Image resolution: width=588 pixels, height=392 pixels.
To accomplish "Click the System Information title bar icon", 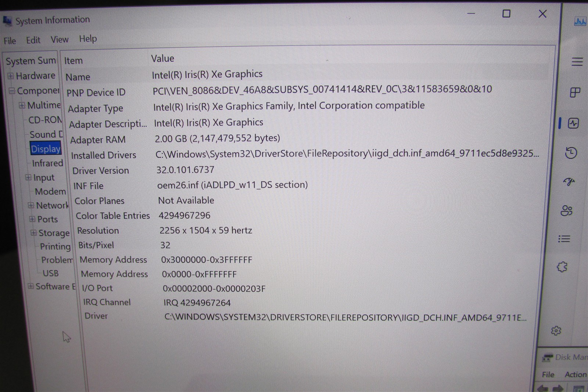I will point(7,22).
